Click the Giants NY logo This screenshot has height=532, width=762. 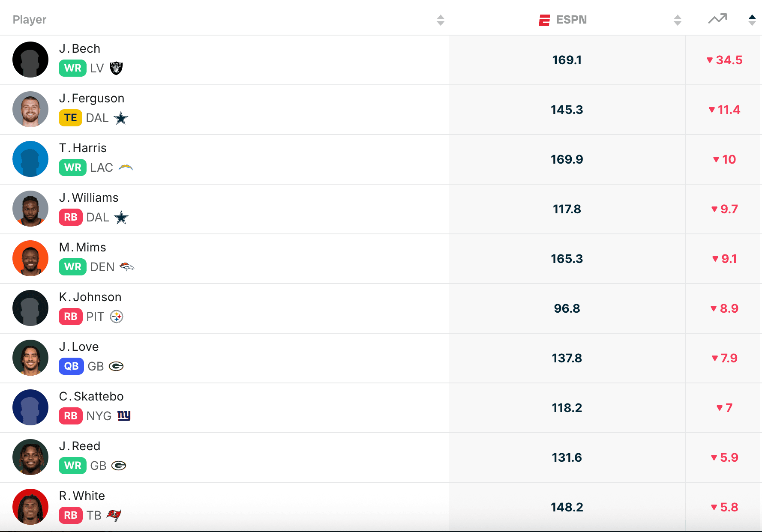tap(124, 415)
